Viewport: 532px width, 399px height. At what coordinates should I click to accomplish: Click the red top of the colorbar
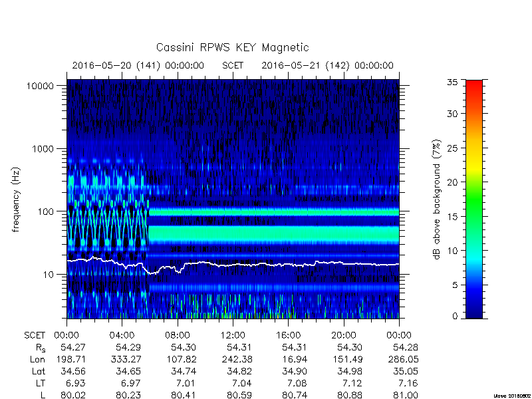(474, 86)
